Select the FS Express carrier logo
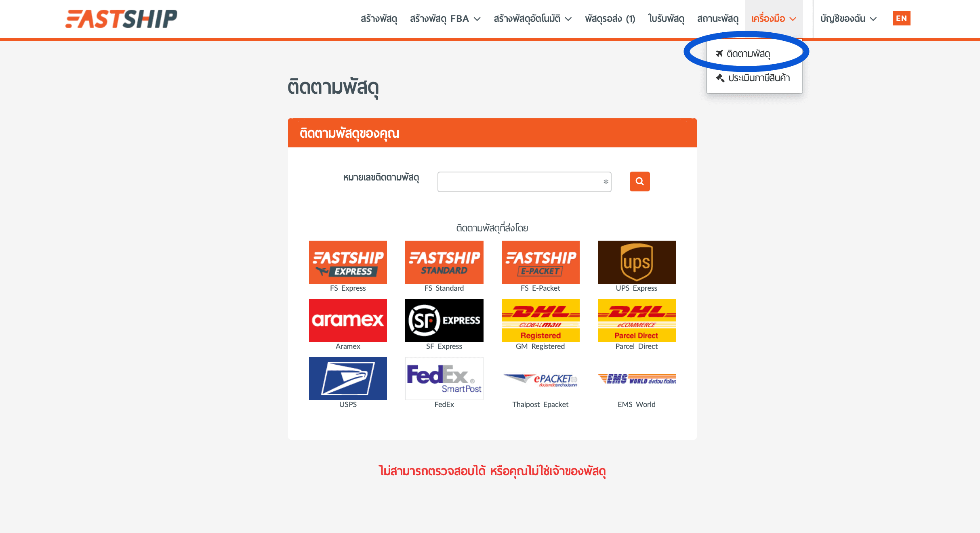This screenshot has width=980, height=533. (x=348, y=262)
